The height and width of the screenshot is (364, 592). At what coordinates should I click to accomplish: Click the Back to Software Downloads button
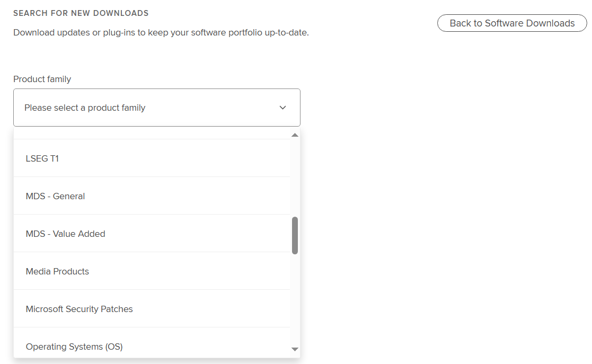pyautogui.click(x=512, y=23)
